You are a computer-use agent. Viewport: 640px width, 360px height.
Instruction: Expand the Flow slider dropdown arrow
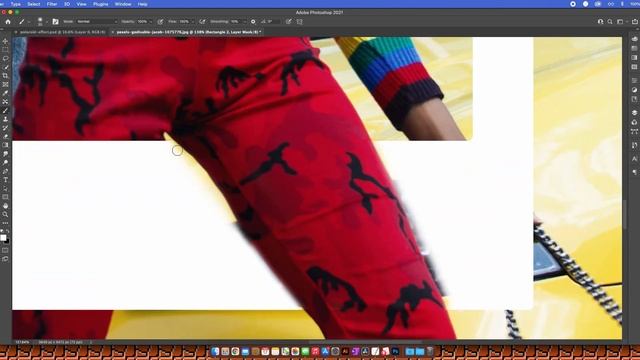coord(192,22)
